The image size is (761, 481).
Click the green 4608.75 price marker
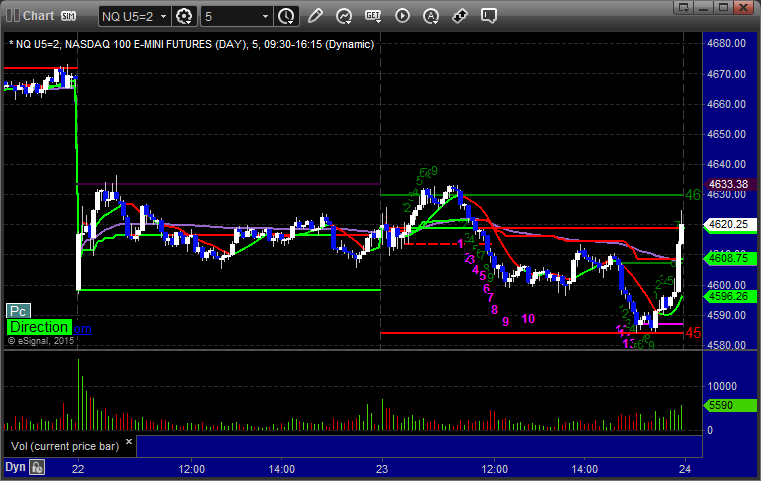pos(728,258)
